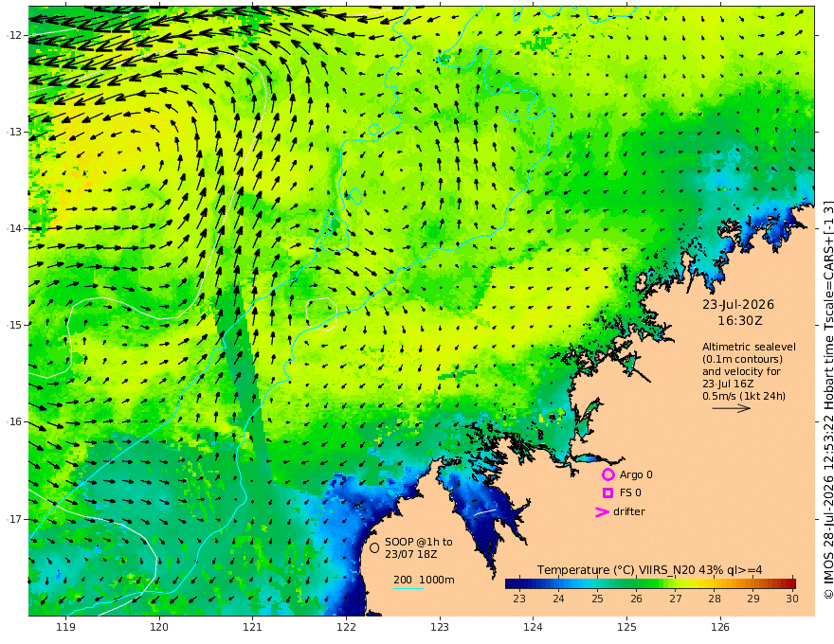
Task: Click the '200' depth contour label
Action: pyautogui.click(x=403, y=580)
